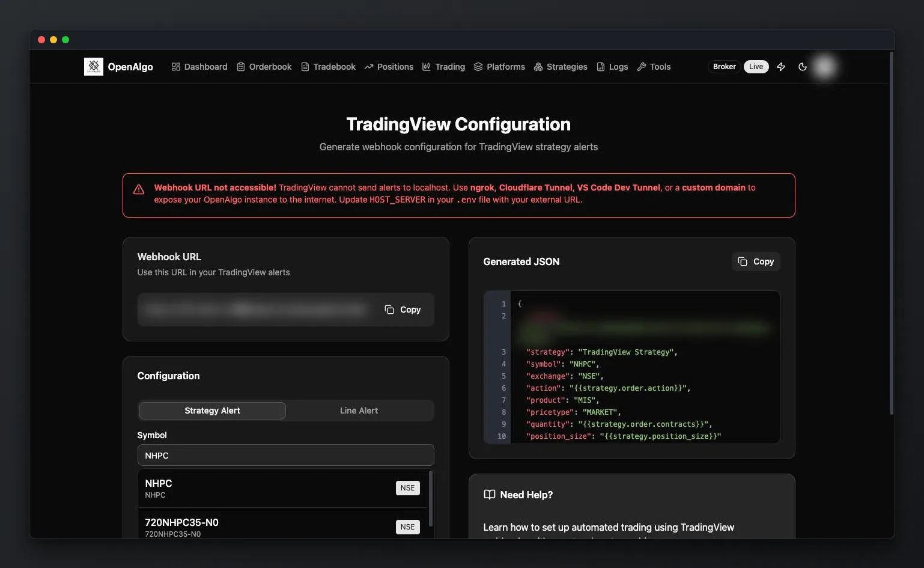
Task: Click the warning triangle icon in alert
Action: click(x=139, y=190)
